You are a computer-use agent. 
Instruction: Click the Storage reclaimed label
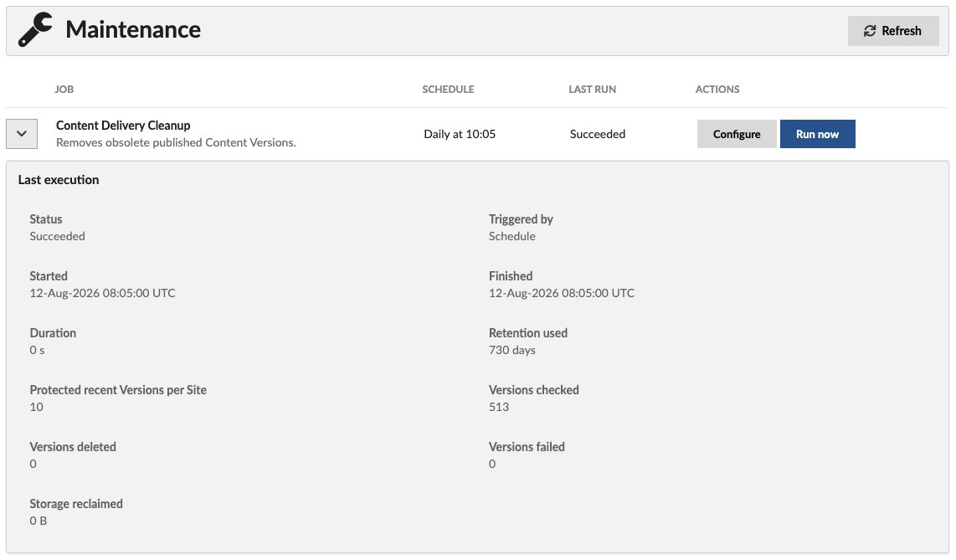click(76, 504)
